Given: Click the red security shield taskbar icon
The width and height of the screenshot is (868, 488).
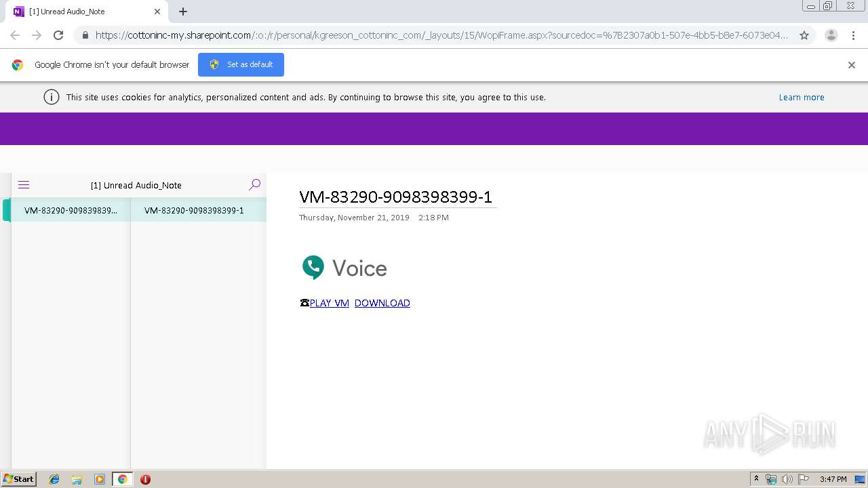Looking at the screenshot, I should (145, 479).
